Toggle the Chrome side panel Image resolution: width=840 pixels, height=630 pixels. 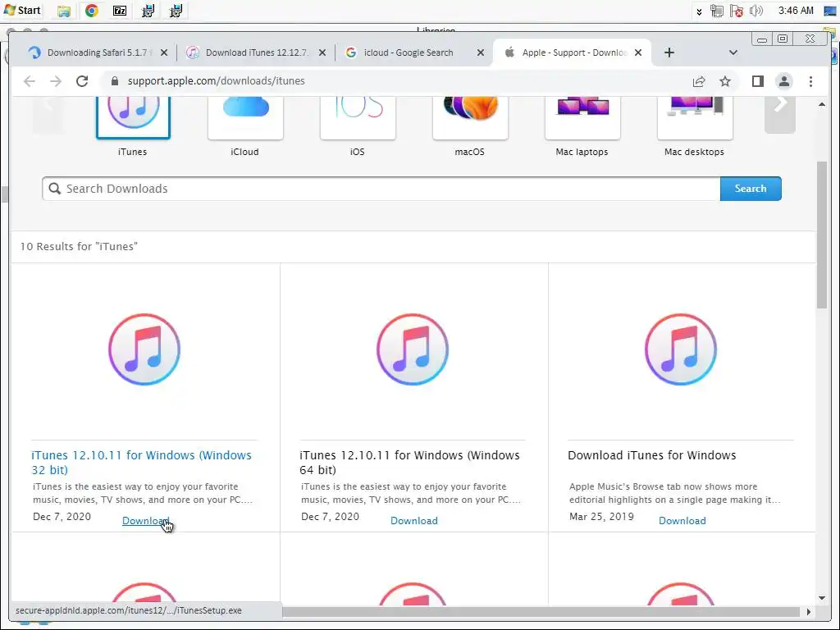click(757, 81)
